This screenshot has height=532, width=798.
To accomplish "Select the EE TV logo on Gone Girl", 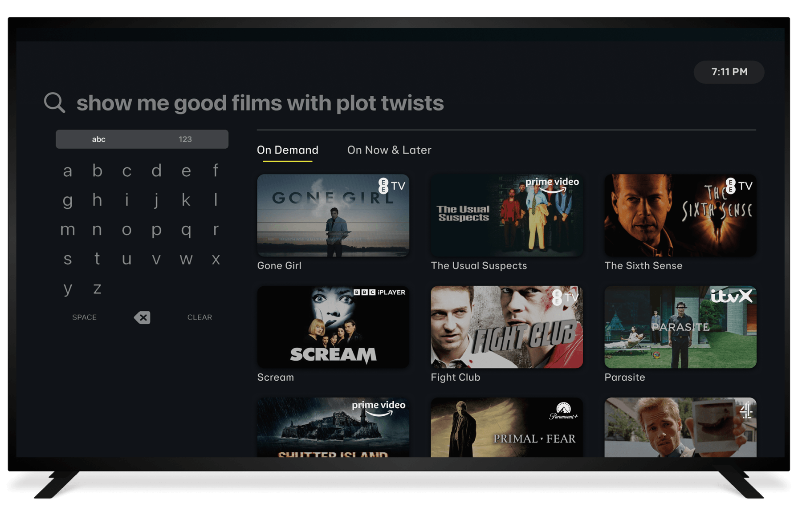I will pos(392,186).
